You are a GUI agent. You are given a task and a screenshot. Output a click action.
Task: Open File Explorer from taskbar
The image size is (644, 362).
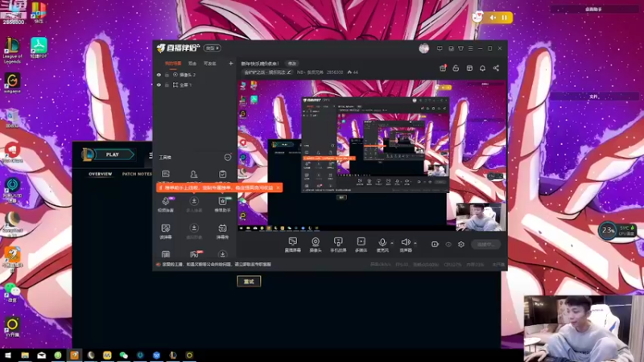coord(25,356)
